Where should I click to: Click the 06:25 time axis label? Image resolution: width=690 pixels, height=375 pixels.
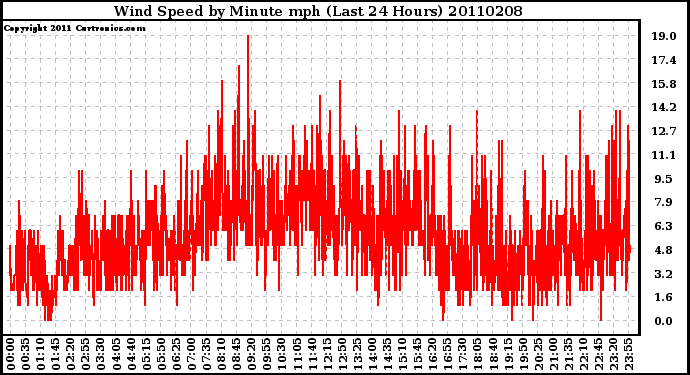(x=176, y=354)
